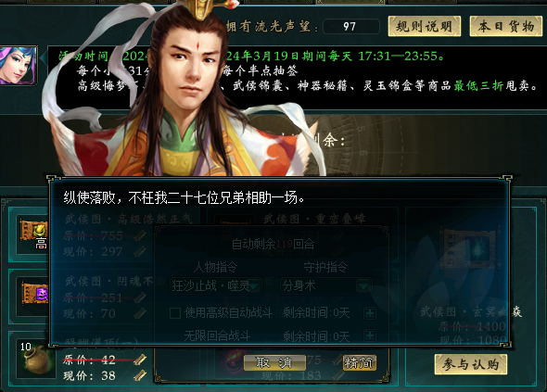Image resolution: width=547 pixels, height=392 pixels.
Task: Click the 无限回合战斗 option label
Action: tap(217, 336)
